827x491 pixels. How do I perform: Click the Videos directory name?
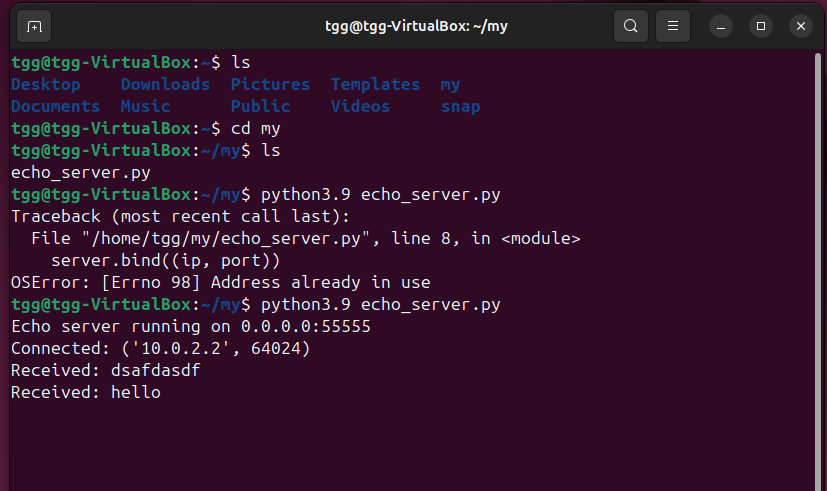[x=360, y=107]
